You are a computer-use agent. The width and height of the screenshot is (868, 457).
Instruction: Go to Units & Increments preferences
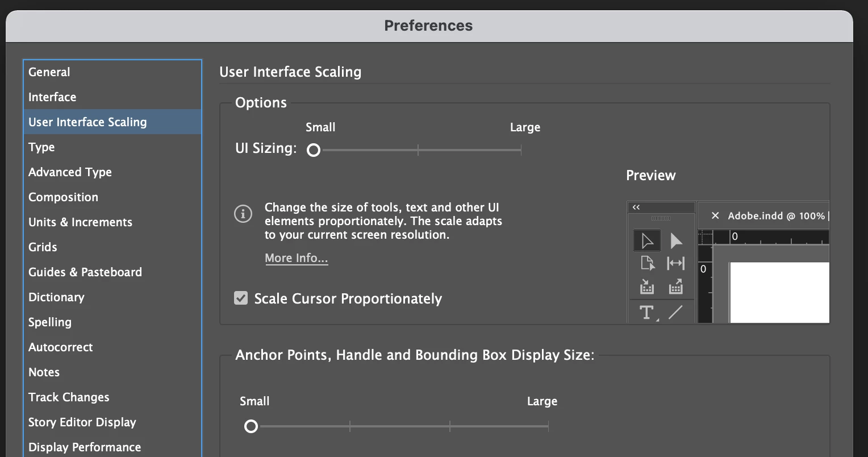80,222
